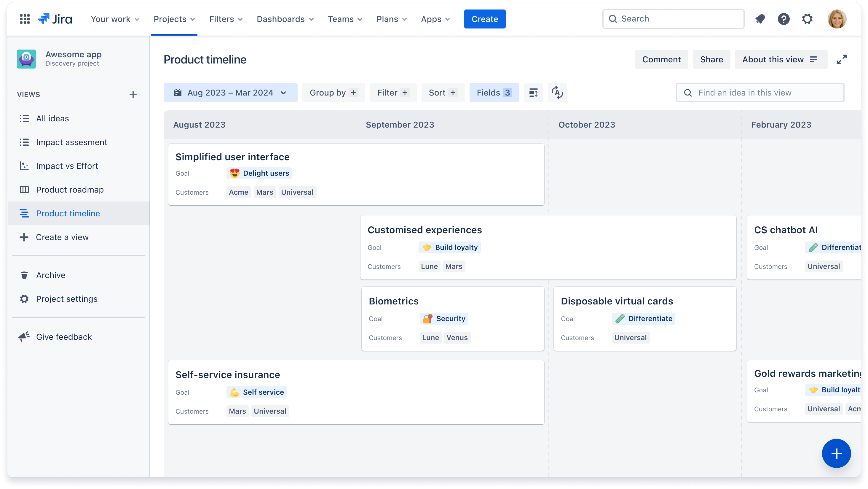This screenshot has height=489, width=868.
Task: Enable visibility of About this view panel
Action: [x=779, y=59]
